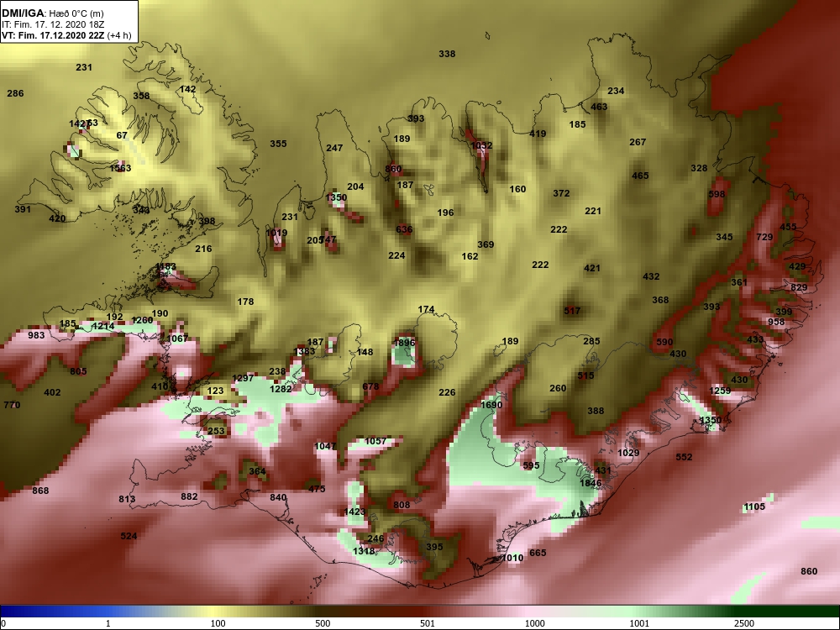The height and width of the screenshot is (630, 840).
Task: Click the '1001' label under the color scale
Action: 639,623
